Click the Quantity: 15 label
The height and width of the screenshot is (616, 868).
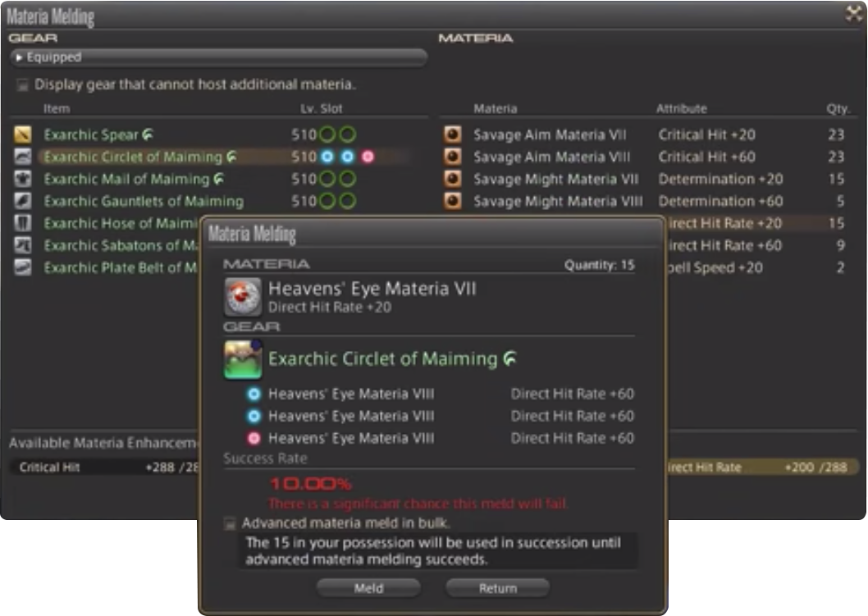[x=600, y=265]
